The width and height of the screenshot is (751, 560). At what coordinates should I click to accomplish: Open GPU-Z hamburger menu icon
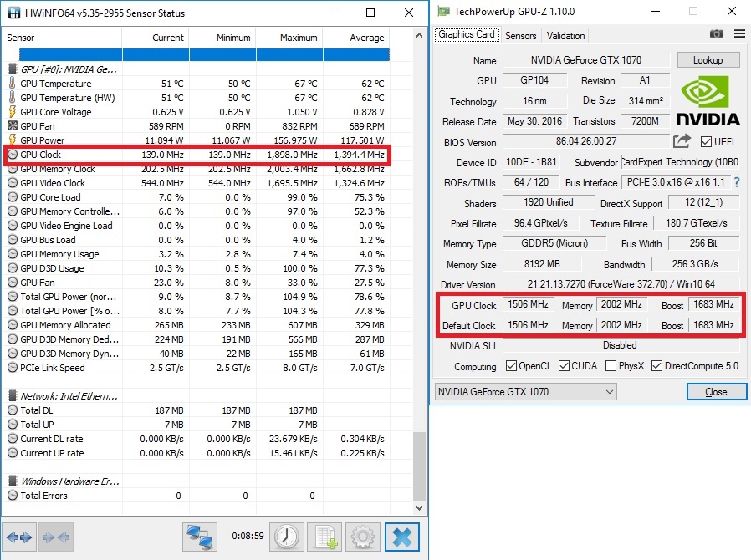[x=739, y=33]
